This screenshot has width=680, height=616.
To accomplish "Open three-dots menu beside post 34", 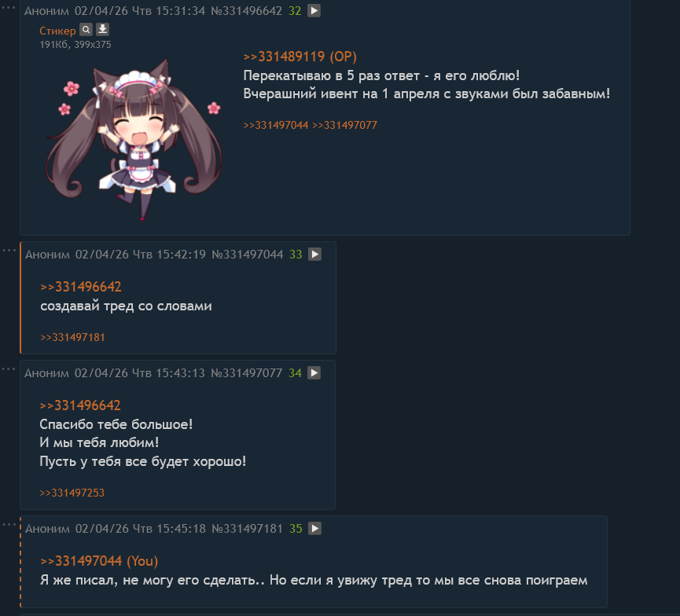I will pyautogui.click(x=9, y=369).
